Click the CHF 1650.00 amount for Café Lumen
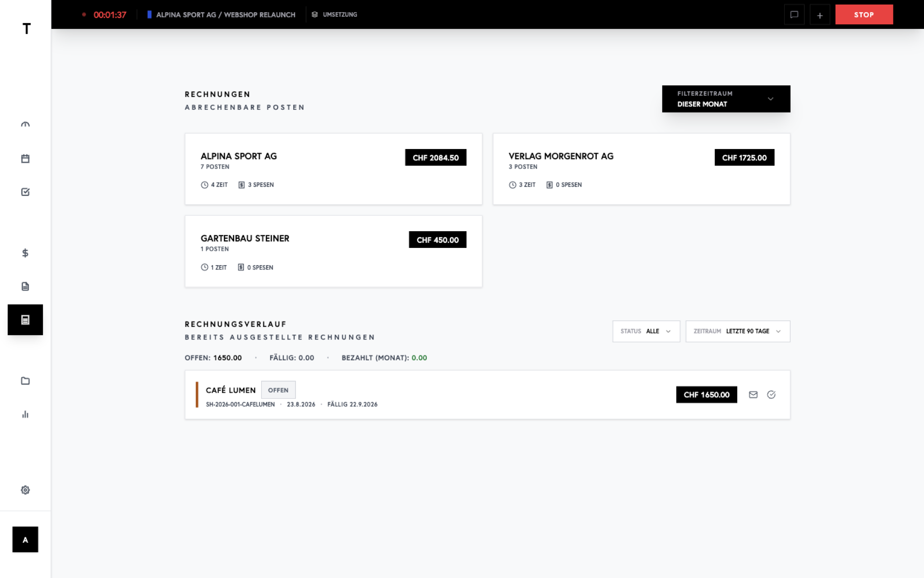This screenshot has width=924, height=578. 707,395
